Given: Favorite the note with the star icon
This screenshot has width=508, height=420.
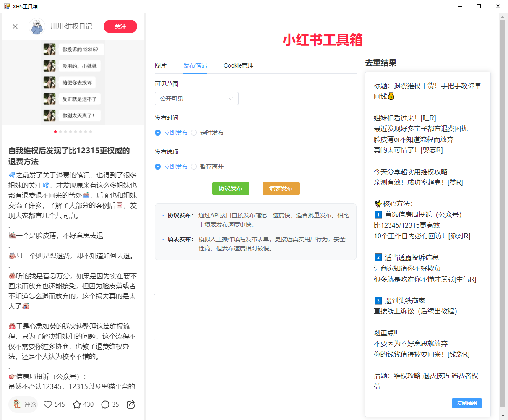Looking at the screenshot, I should (77, 404).
